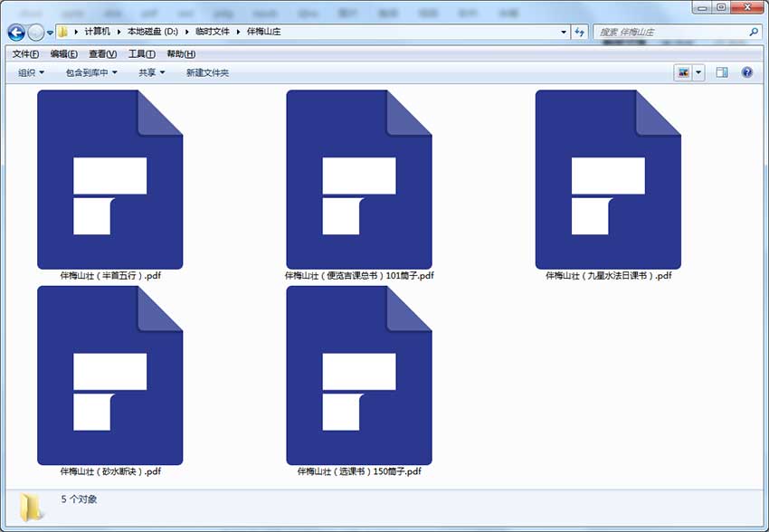Click the Forward navigation arrow
Screen dimensions: 769x532
click(36, 33)
